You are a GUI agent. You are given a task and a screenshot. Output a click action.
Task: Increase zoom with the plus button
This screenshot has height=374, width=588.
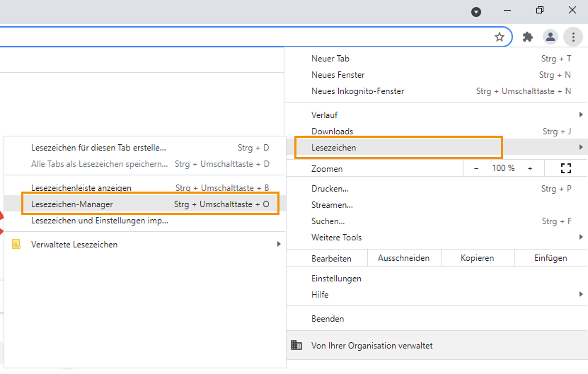530,169
